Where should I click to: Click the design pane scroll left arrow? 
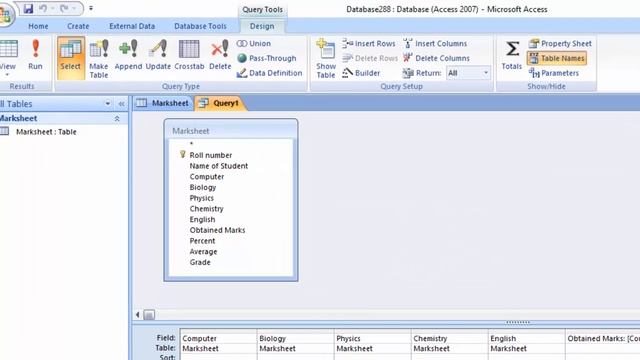coord(138,315)
